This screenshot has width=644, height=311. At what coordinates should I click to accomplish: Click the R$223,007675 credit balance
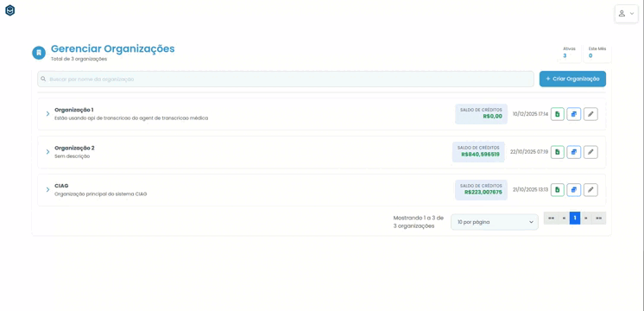pos(483,192)
